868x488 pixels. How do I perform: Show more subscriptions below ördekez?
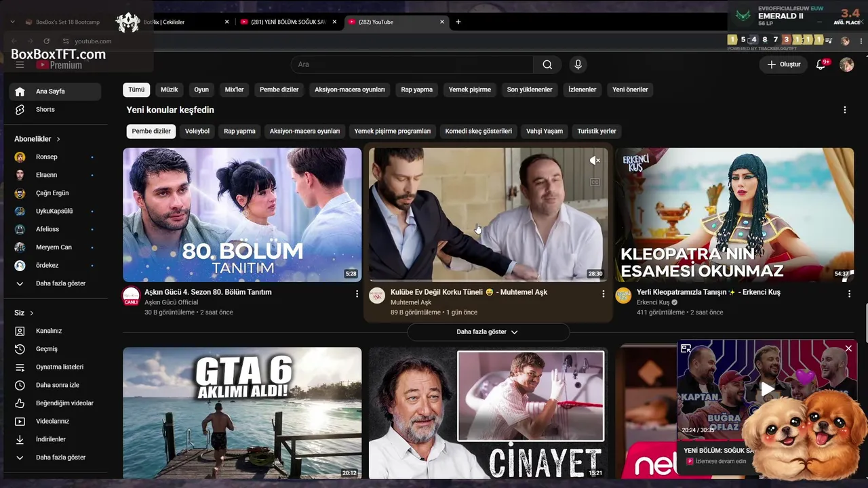pyautogui.click(x=55, y=283)
